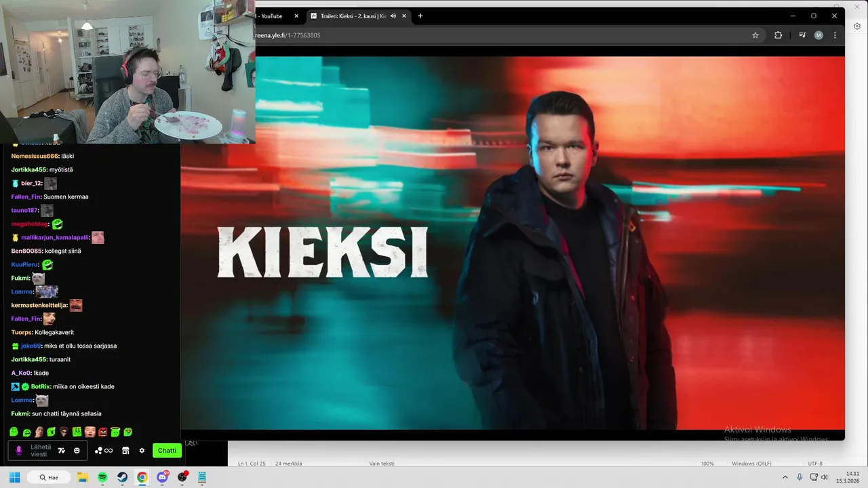Click the Notepad 'Ln 1, Col 25' status
This screenshot has width=868, height=488.
[252, 464]
